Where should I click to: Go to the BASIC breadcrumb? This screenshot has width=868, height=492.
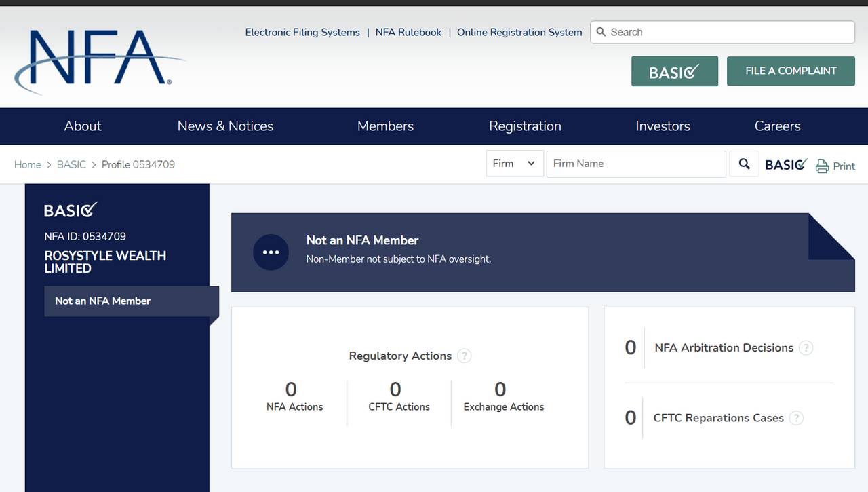[x=71, y=164]
